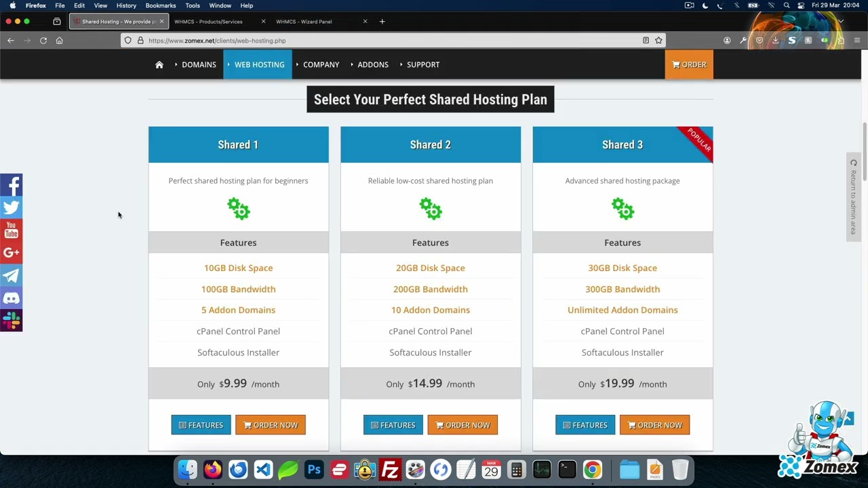Expand the SUPPORT navigation menu
The width and height of the screenshot is (868, 488).
420,64
